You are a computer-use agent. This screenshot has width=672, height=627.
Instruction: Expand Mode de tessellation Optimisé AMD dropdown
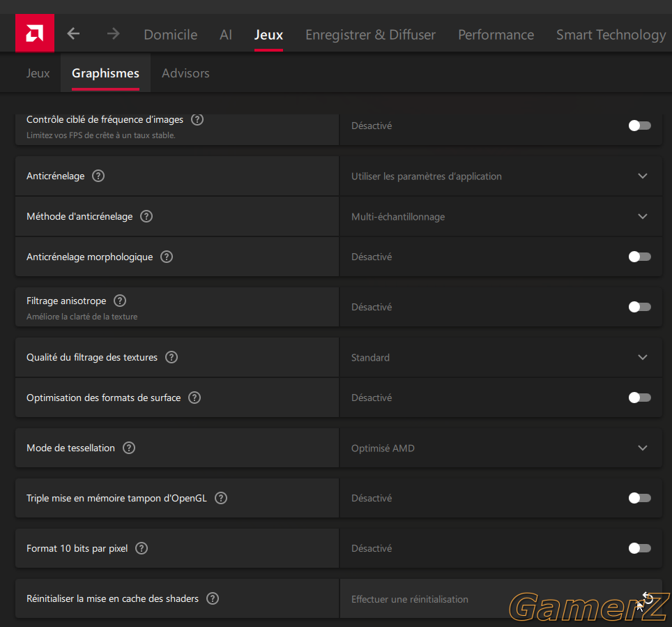(x=501, y=448)
